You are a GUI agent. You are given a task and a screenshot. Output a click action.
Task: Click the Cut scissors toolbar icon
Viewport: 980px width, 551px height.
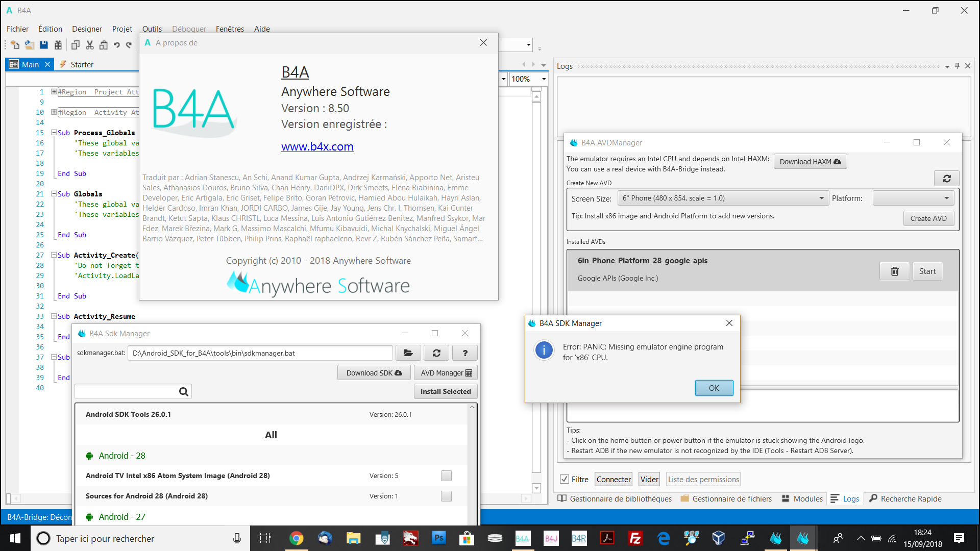(90, 45)
